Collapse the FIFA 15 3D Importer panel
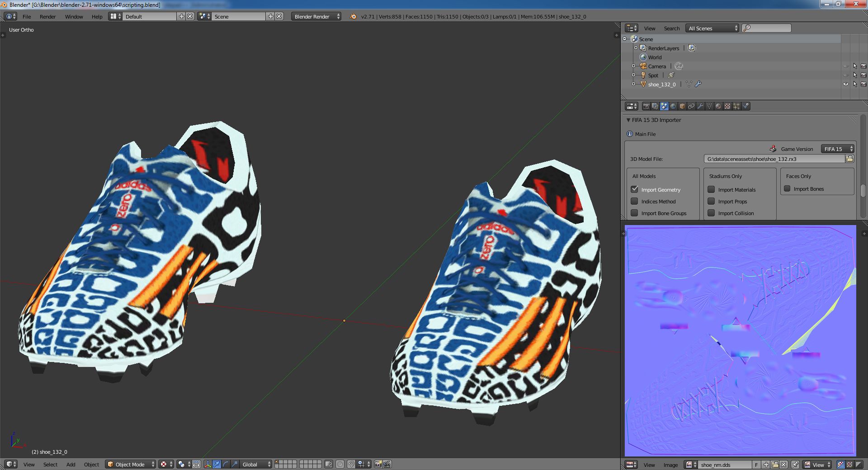The image size is (868, 470). point(628,120)
